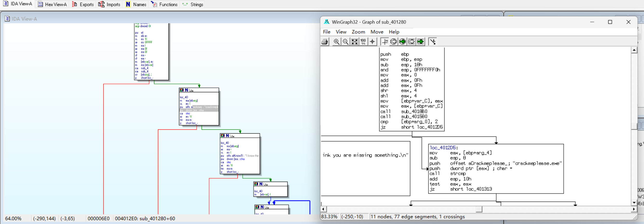This screenshot has height=224, width=644.
Task: Click the vertical scrollbar thumb in WinGraph32
Action: tap(634, 126)
